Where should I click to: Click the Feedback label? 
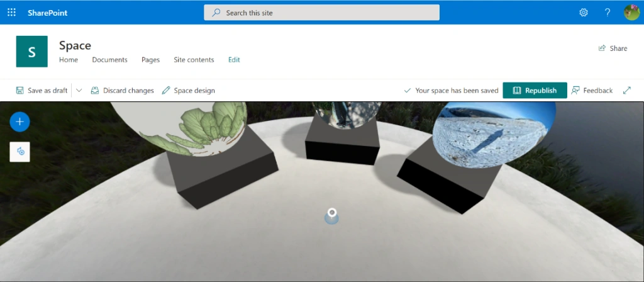click(x=597, y=91)
